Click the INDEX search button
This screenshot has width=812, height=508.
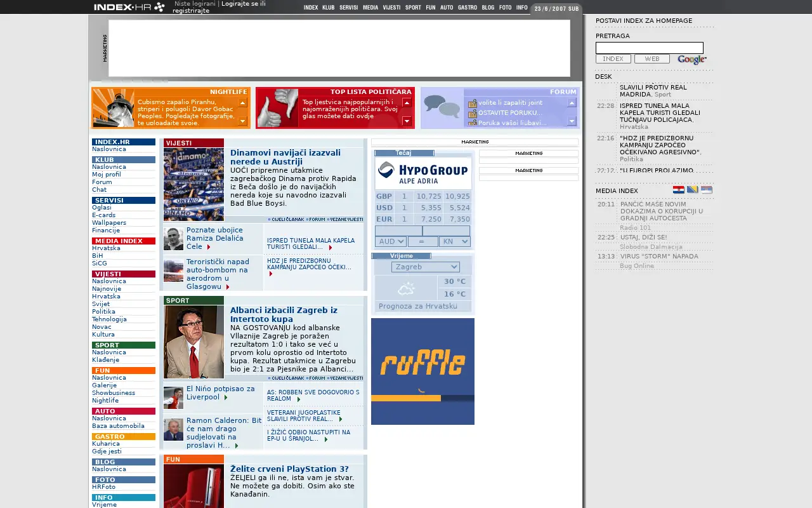613,59
